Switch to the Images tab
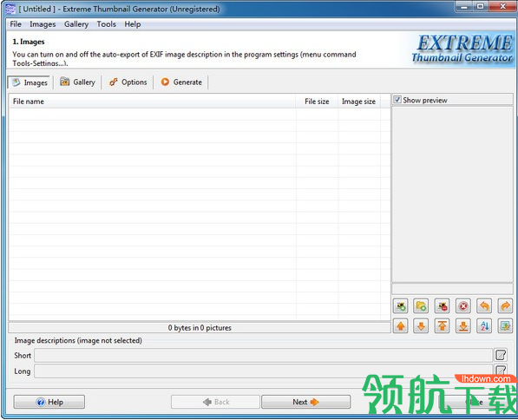The height and width of the screenshot is (420, 518). (x=30, y=82)
